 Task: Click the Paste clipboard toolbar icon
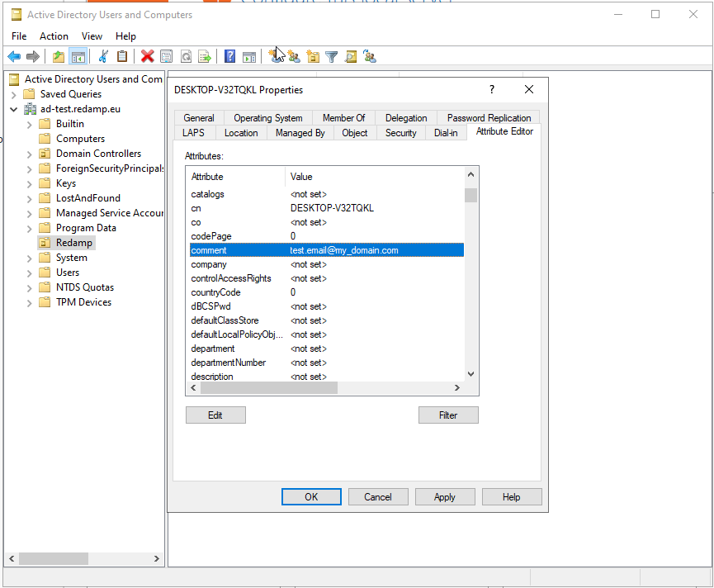point(122,56)
